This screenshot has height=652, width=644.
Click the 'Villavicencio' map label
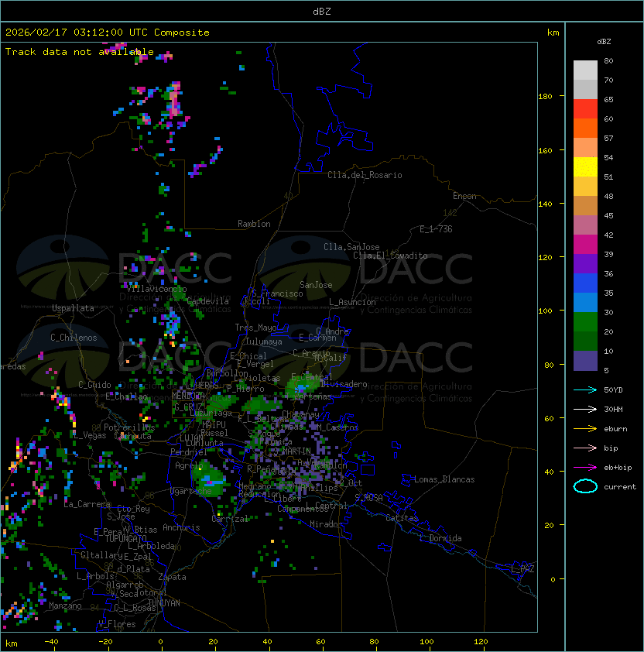pos(156,289)
